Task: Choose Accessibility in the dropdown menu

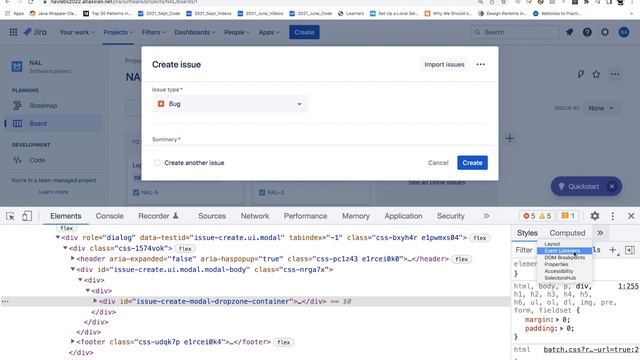Action: pos(564,271)
